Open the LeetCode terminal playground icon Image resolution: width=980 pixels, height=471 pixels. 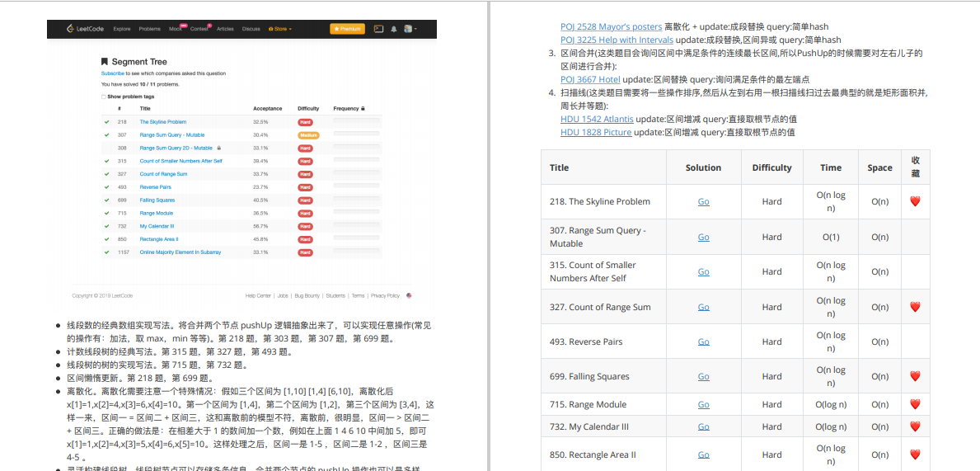pos(378,29)
